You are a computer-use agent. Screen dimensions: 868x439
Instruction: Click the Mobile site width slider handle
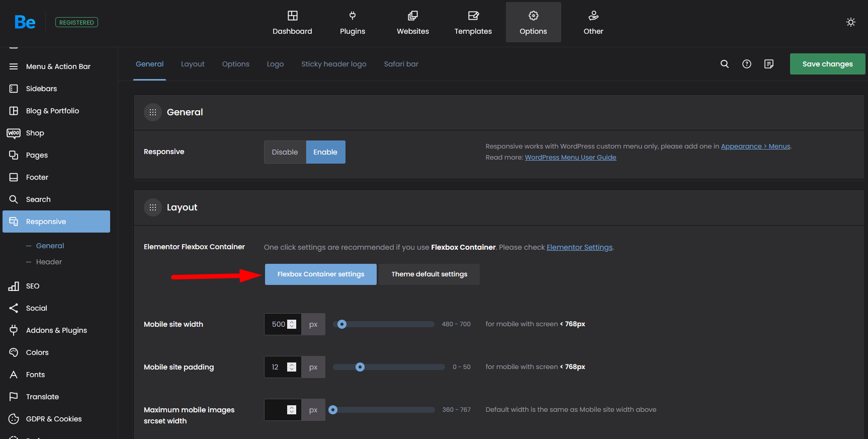(x=342, y=324)
